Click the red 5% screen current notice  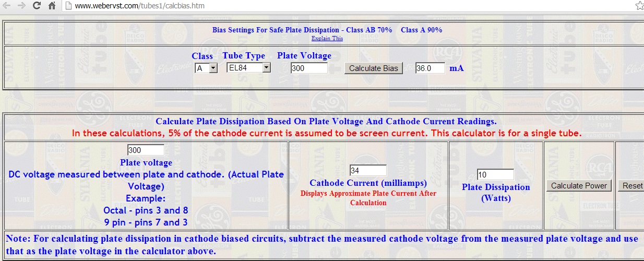tap(327, 133)
